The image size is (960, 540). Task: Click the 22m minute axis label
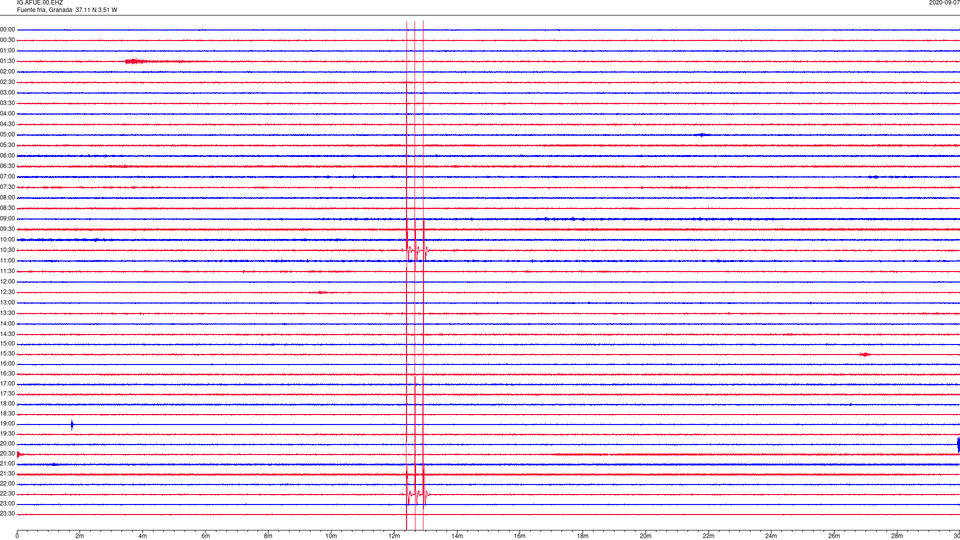[x=708, y=536]
